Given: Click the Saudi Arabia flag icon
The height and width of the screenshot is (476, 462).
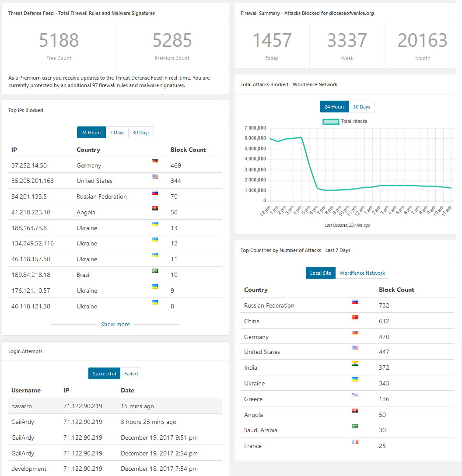Looking at the screenshot, I should pyautogui.click(x=355, y=426).
